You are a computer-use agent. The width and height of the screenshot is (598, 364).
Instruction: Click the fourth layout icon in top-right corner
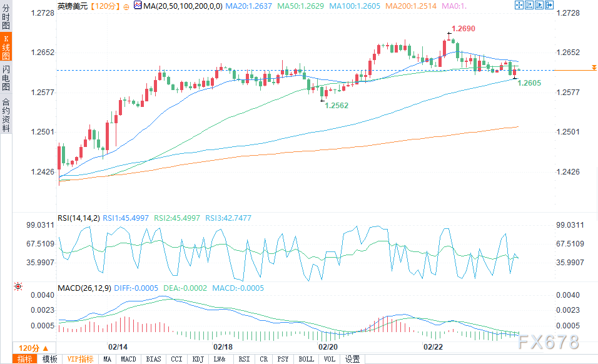(x=549, y=6)
